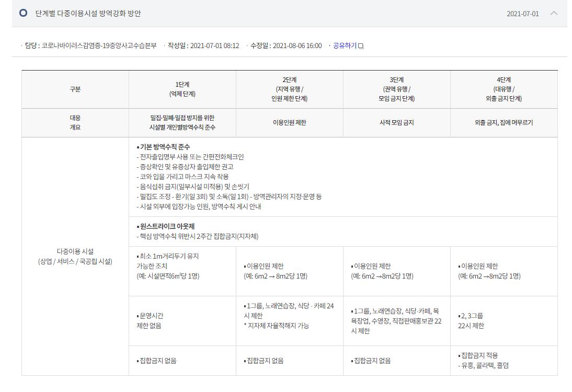The width and height of the screenshot is (572, 392).
Task: Click the header date 2021-07-01
Action: click(522, 14)
